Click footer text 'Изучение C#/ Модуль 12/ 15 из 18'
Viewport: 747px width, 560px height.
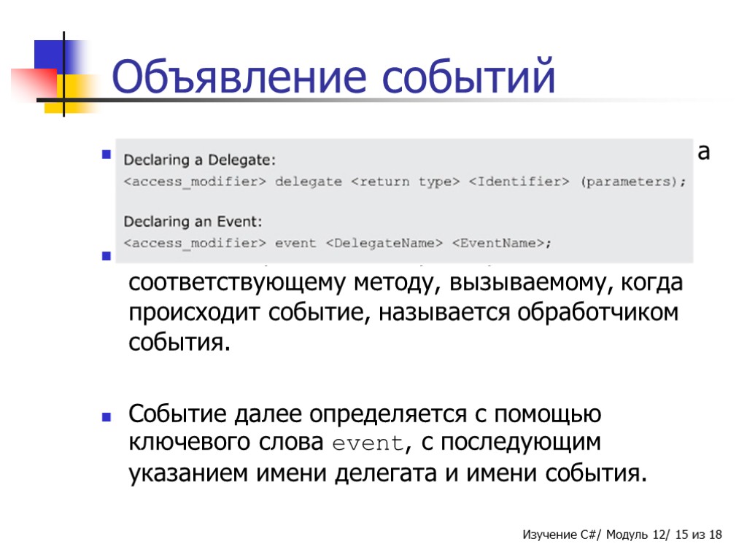(622, 534)
